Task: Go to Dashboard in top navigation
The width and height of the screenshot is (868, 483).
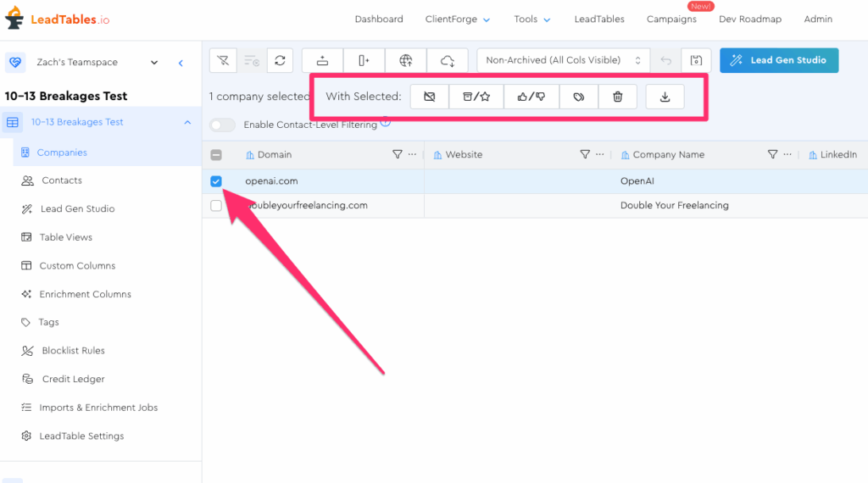Action: tap(379, 19)
